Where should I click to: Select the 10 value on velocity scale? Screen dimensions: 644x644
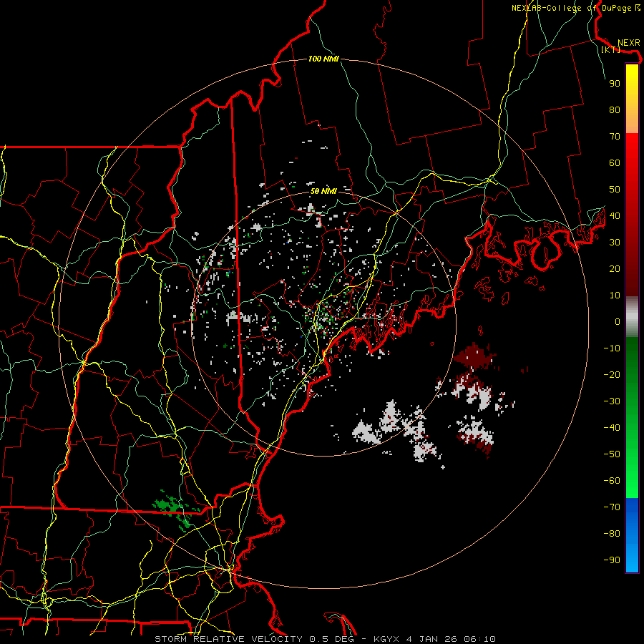(615, 296)
